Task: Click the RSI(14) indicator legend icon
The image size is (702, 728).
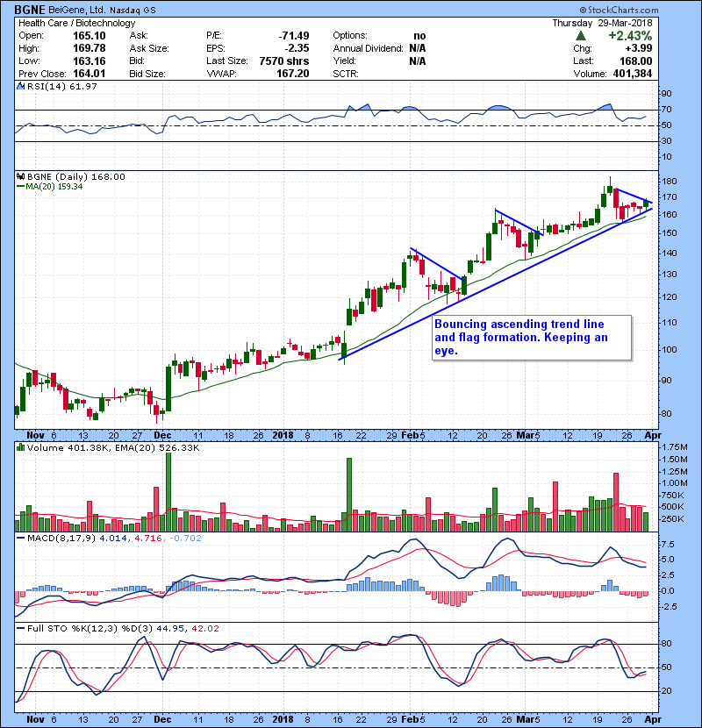Action: coord(20,86)
